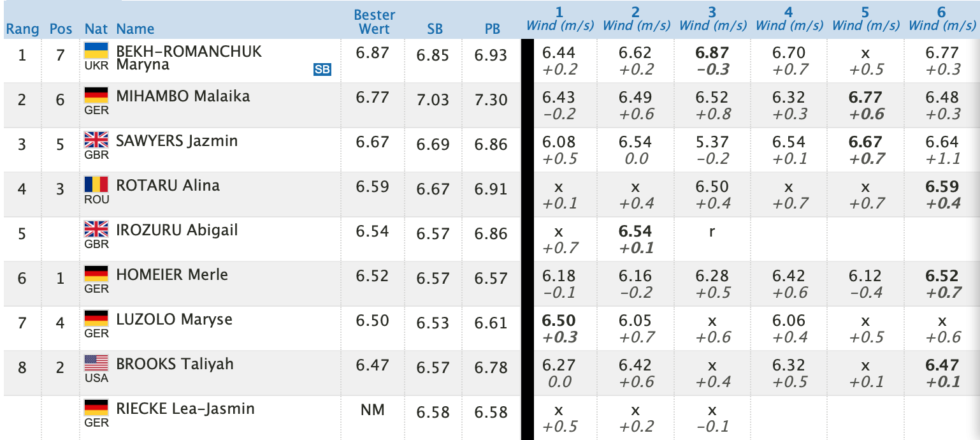
Task: Click Bekh-Romanchuk's bold 6.87 third attempt
Action: coord(712,53)
